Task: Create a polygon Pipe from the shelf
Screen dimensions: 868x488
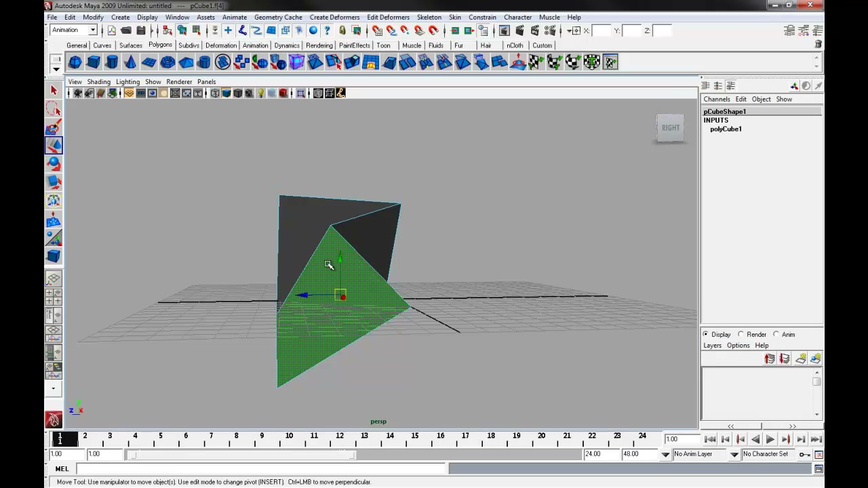Action: point(204,62)
